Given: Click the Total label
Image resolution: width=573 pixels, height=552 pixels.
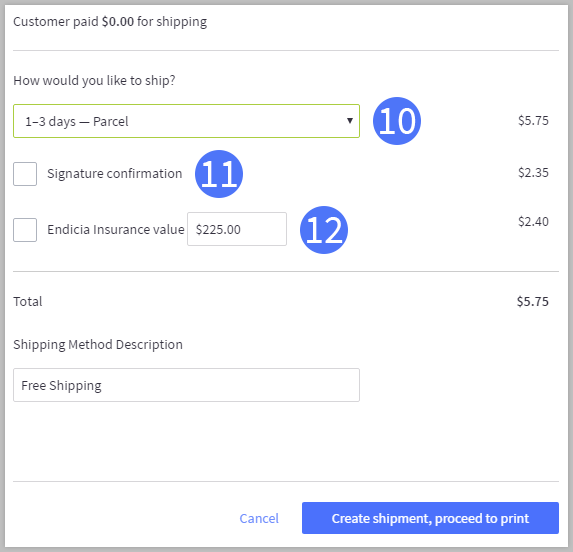Looking at the screenshot, I should click(28, 301).
